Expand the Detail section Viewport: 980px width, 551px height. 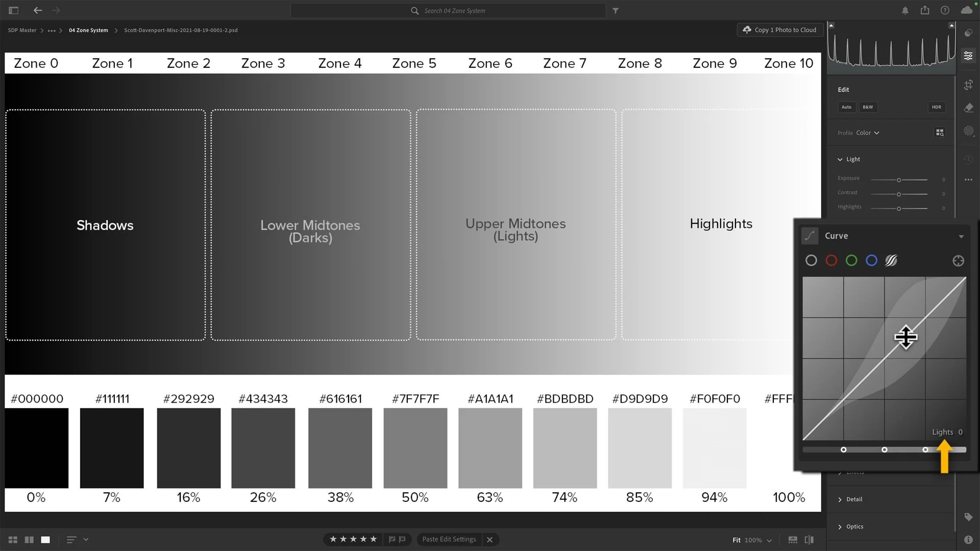854,499
